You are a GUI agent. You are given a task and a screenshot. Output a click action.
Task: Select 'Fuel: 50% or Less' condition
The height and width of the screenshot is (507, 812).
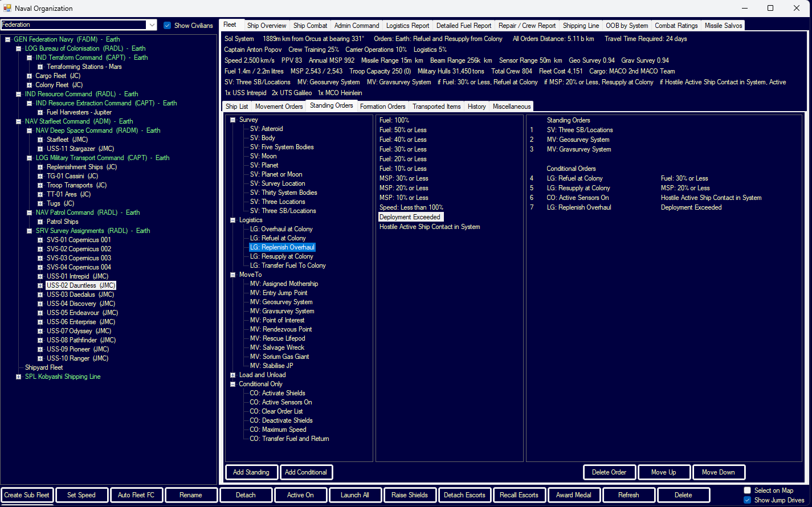click(403, 130)
